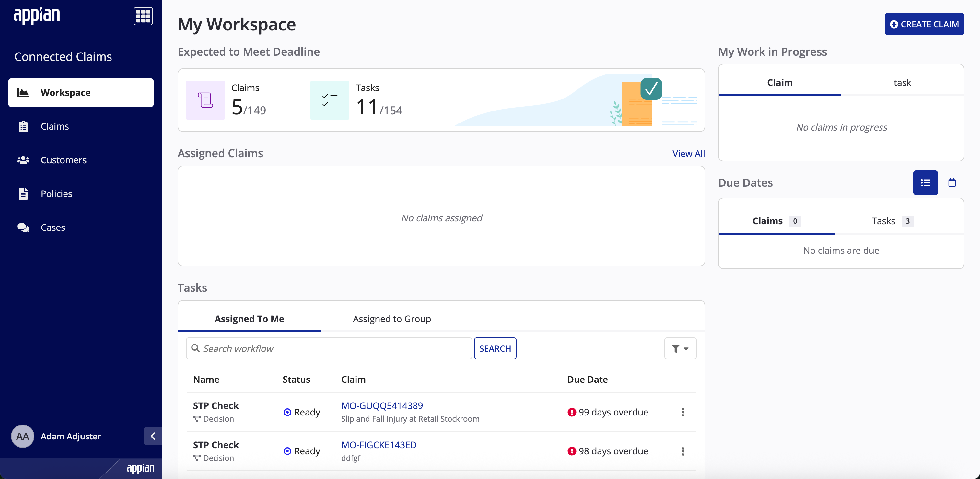
Task: Click the 99 days overdue alert icon
Action: pyautogui.click(x=571, y=412)
